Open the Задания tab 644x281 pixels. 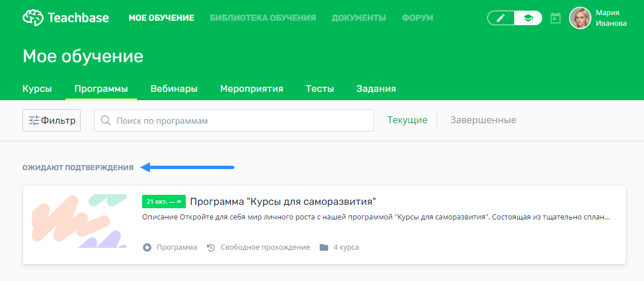point(376,89)
